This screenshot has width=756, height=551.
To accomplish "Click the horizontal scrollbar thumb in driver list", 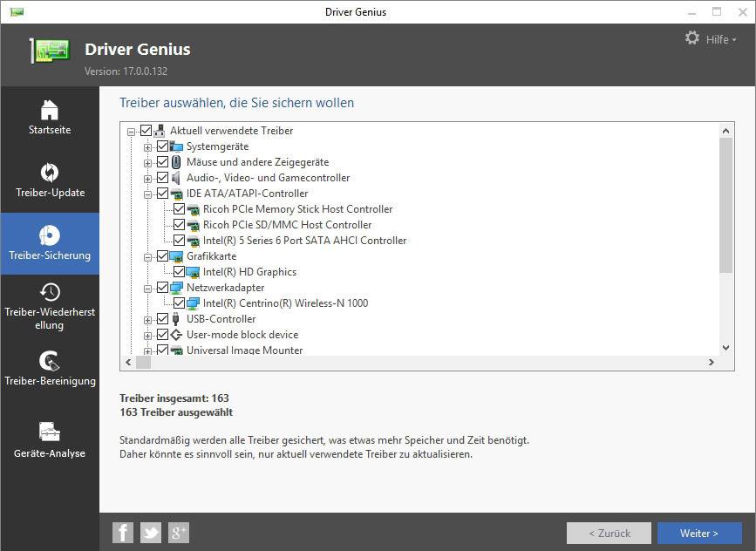I will (x=143, y=362).
